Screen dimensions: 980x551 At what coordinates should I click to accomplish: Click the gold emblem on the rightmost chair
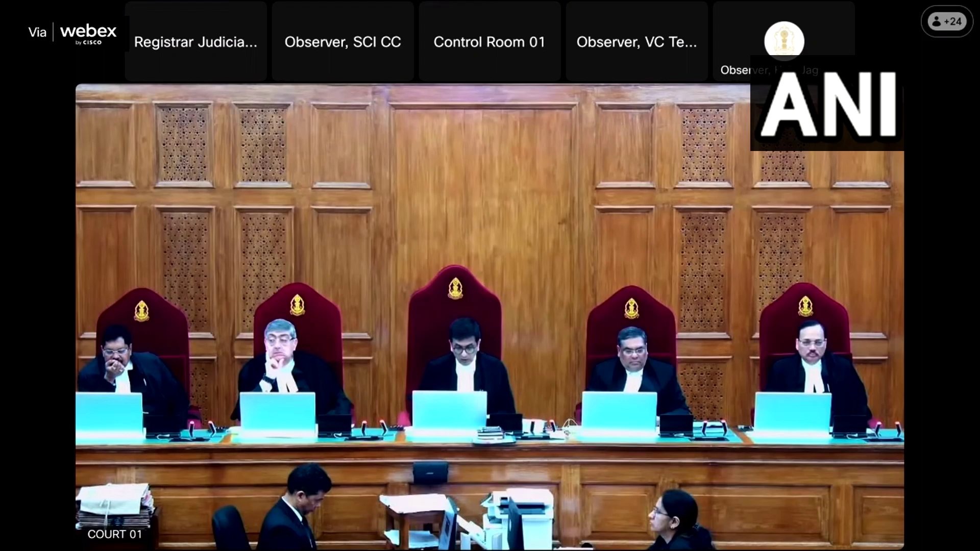(805, 306)
